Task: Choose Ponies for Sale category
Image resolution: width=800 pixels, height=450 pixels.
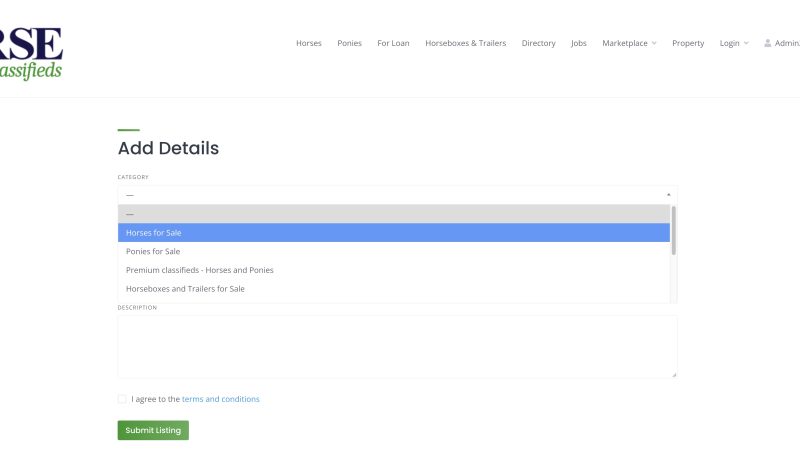Action: point(394,251)
